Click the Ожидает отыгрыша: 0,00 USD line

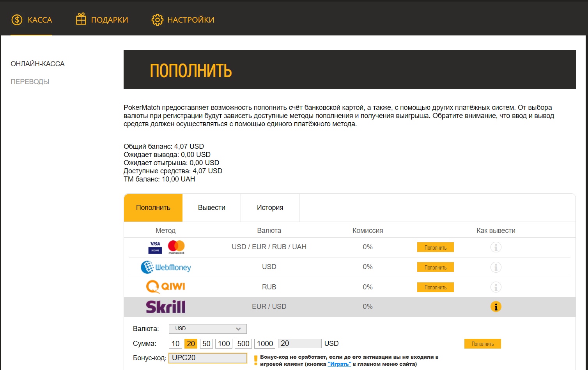point(172,163)
